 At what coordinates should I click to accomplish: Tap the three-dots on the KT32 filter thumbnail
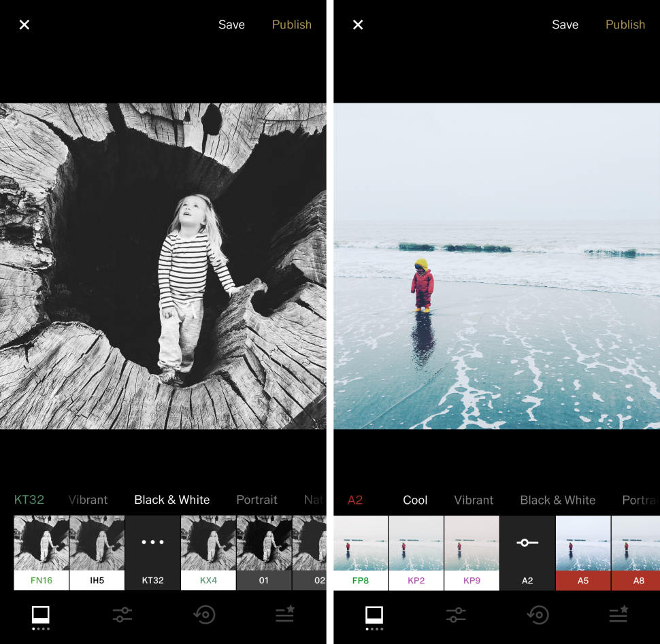152,542
